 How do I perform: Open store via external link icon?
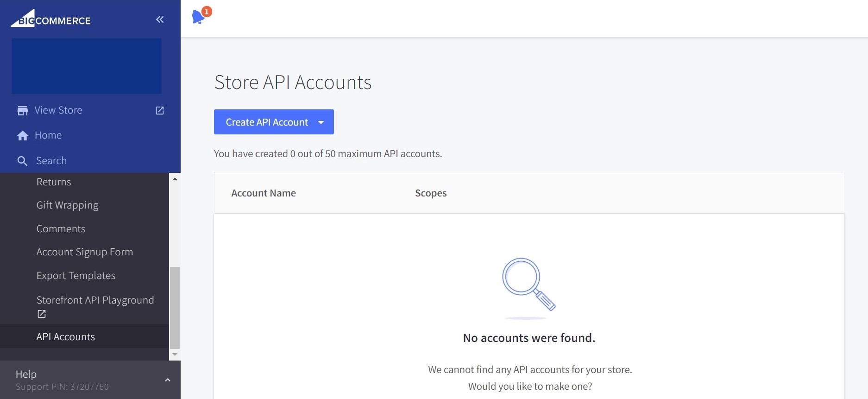[160, 110]
